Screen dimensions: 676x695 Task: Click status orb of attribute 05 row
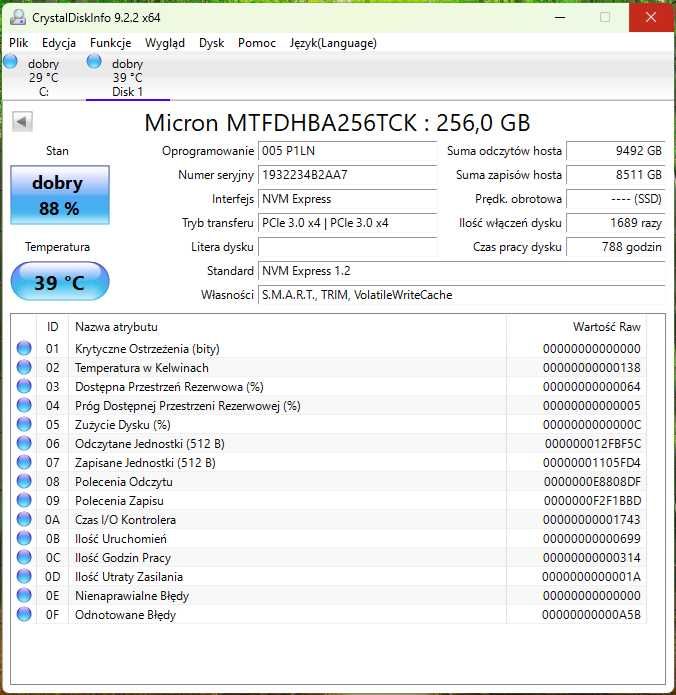pyautogui.click(x=24, y=425)
